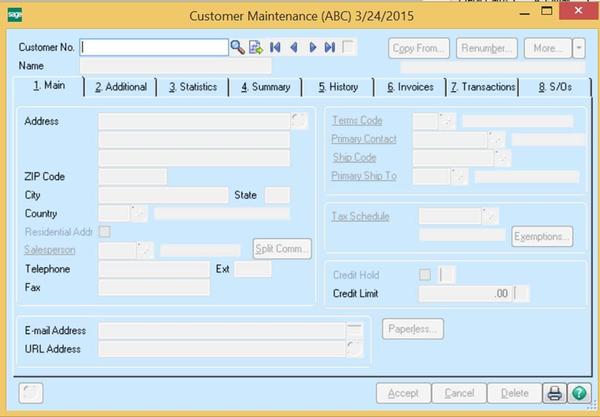Click the checkbox beside the navigation arrows

click(348, 47)
